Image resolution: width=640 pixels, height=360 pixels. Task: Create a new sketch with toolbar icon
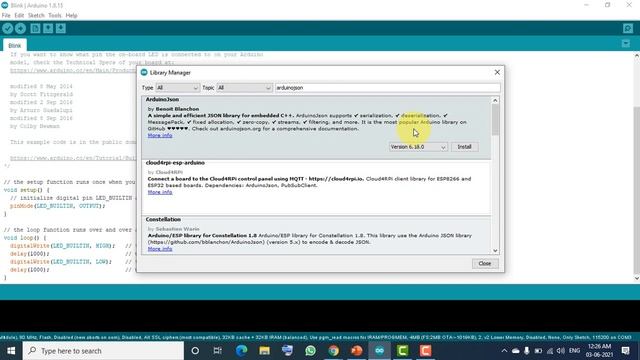point(36,28)
